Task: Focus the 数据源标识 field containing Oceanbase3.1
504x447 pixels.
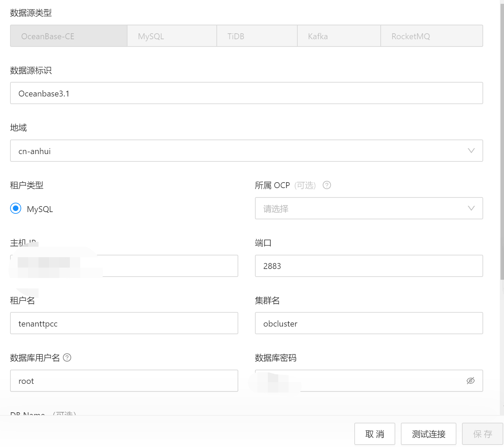Action: [x=247, y=93]
